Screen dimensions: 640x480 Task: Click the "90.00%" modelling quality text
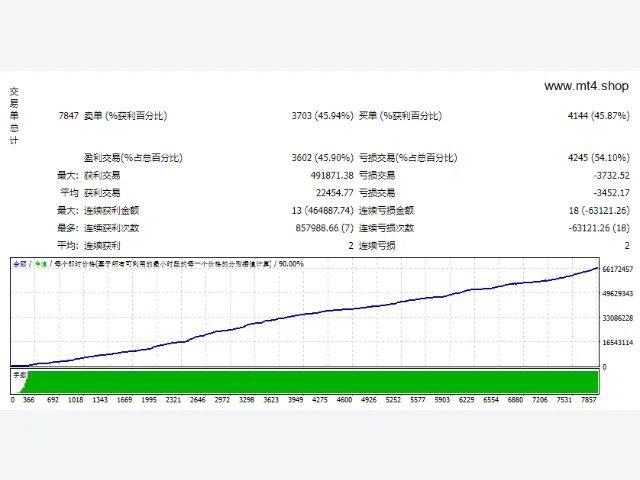coord(291,264)
